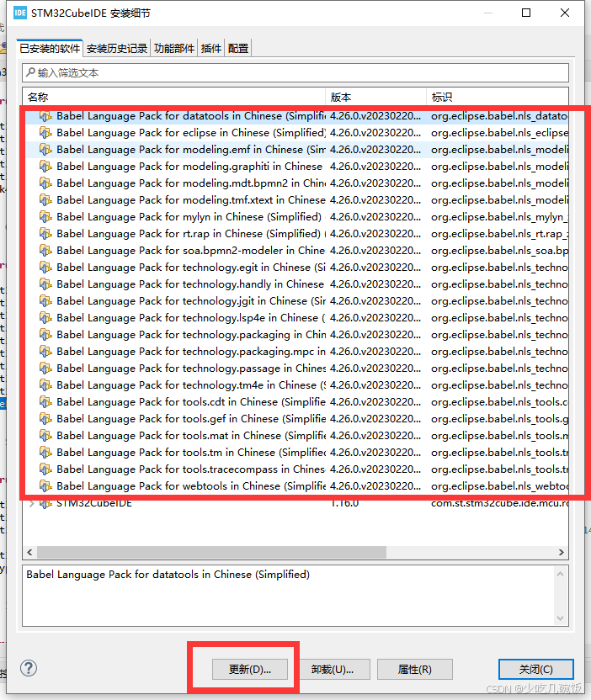The height and width of the screenshot is (700, 591).
Task: Click the modeling.tmf.xtext pack icon
Action: click(x=45, y=200)
